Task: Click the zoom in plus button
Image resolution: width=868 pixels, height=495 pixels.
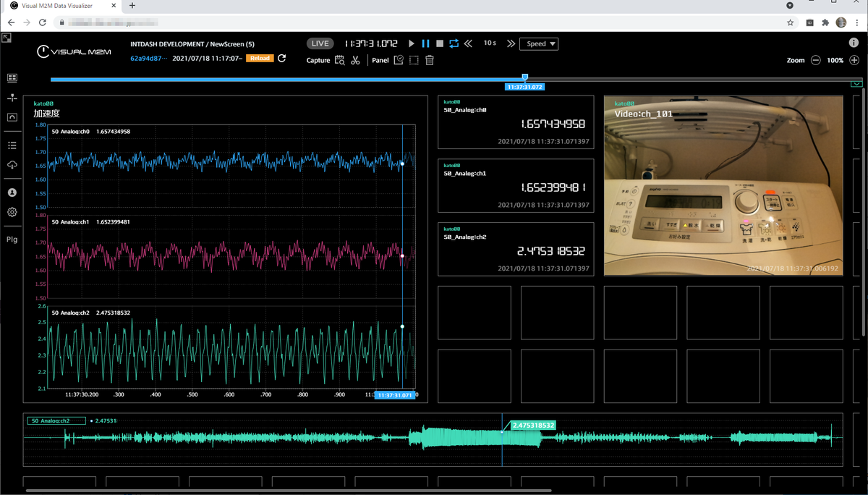Action: (x=854, y=61)
